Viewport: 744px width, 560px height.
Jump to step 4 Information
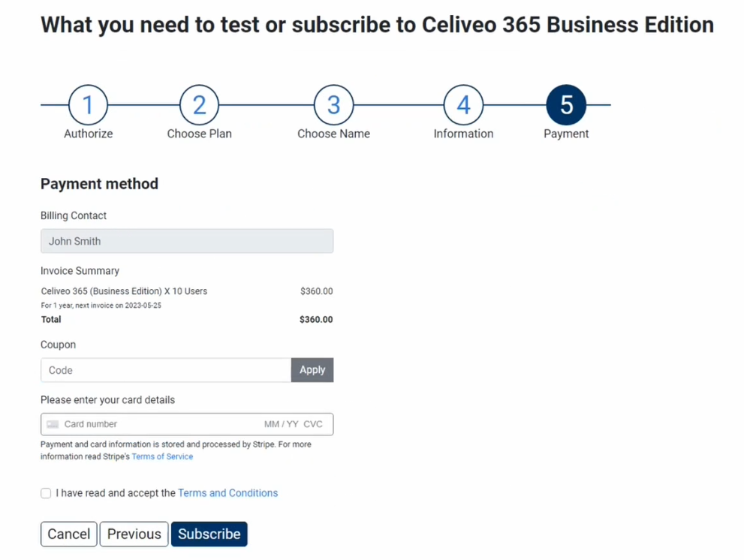click(x=463, y=105)
